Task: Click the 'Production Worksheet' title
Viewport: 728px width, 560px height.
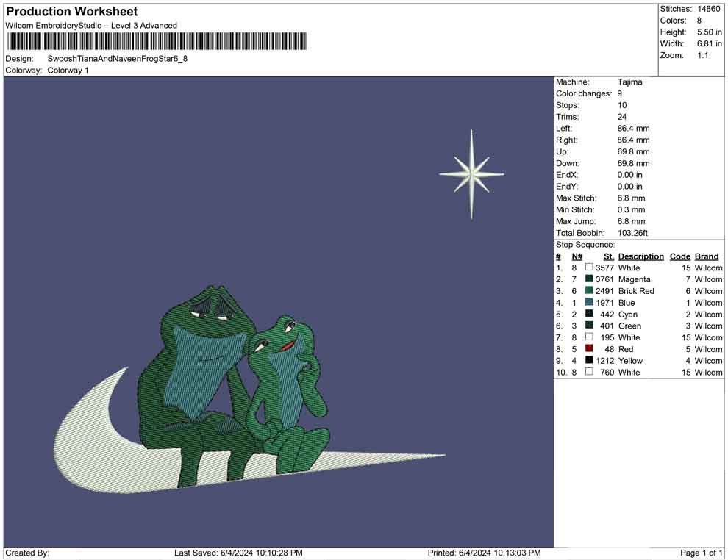Action: point(72,12)
